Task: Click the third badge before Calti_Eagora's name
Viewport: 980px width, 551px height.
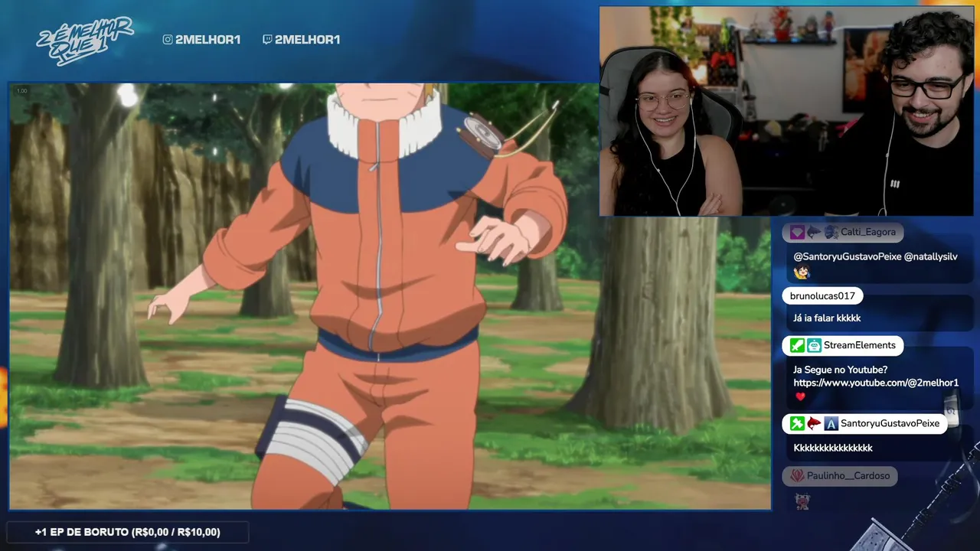Action: point(831,232)
